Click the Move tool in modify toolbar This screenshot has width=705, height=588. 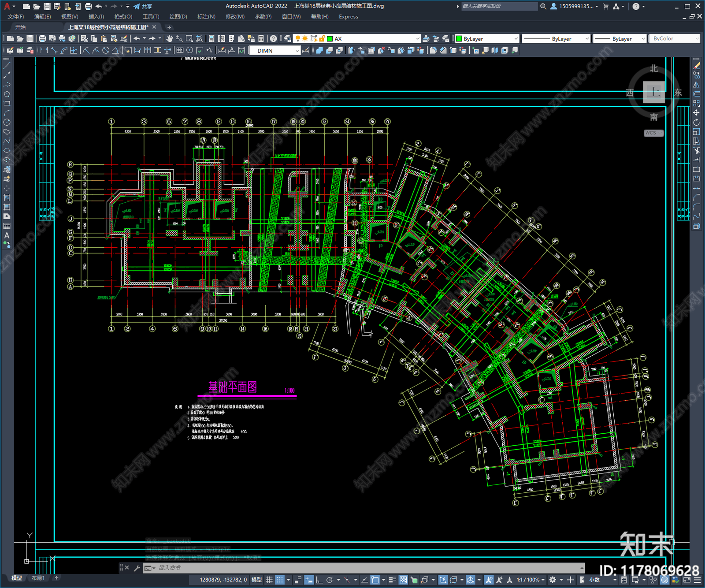[696, 113]
